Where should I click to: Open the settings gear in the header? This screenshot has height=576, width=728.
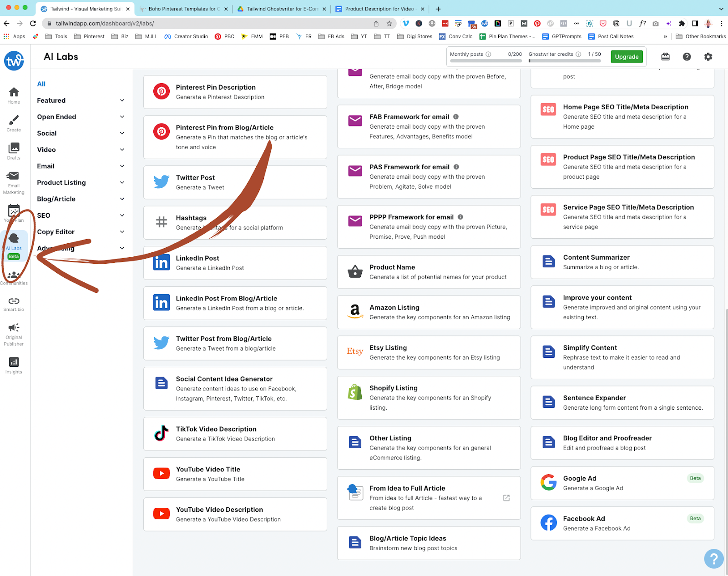click(x=708, y=57)
